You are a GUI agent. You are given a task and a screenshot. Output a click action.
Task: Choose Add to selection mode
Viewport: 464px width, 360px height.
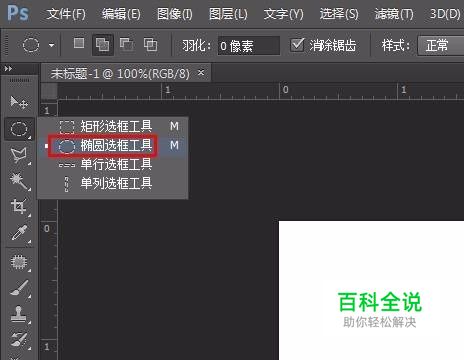click(x=102, y=44)
